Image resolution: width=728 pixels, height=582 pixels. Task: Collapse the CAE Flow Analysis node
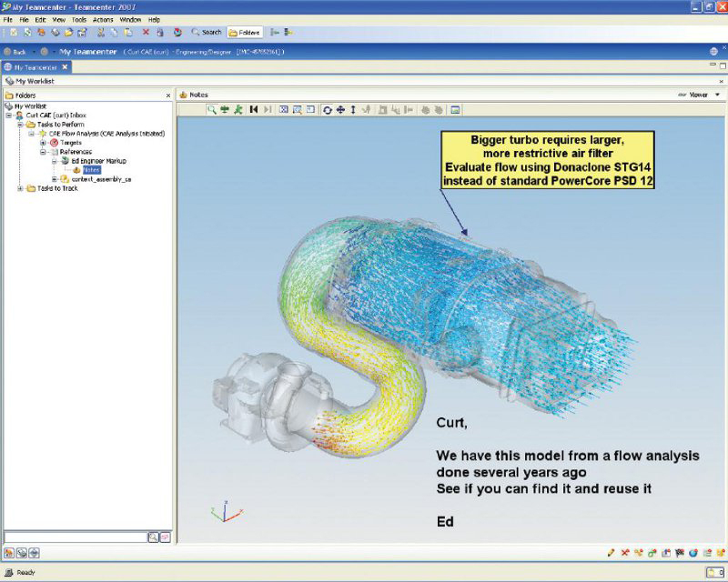pyautogui.click(x=31, y=134)
